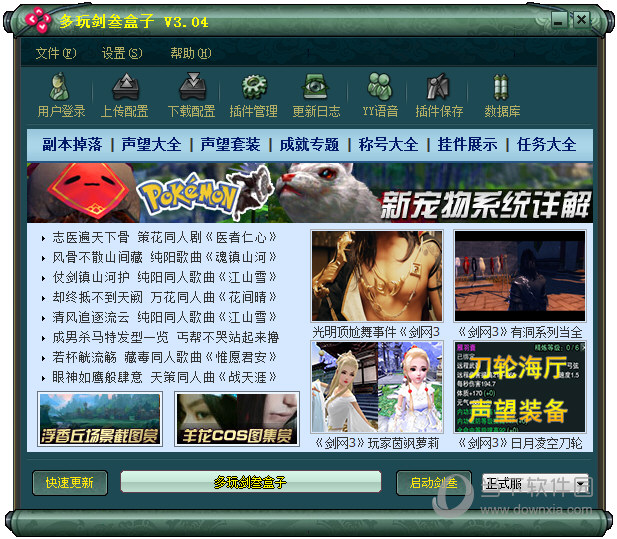Click the 新宠物系统详解 Pokemon banner
The height and width of the screenshot is (539, 617).
(x=310, y=193)
